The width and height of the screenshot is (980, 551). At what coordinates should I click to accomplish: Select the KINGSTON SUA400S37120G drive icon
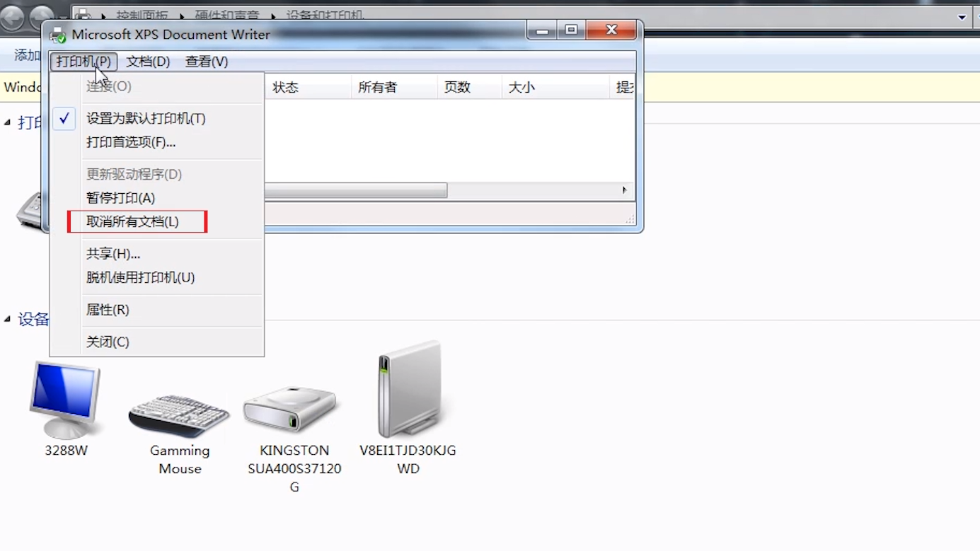[x=290, y=408]
